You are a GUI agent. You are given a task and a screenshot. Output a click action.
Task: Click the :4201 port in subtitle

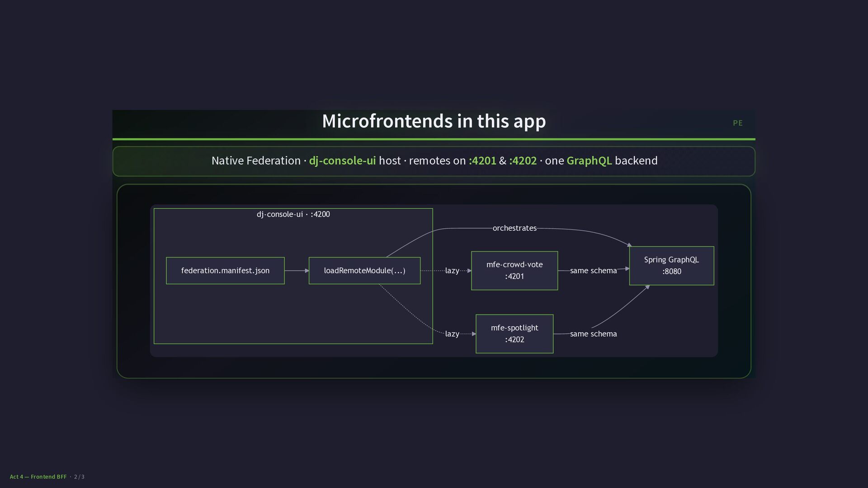[x=482, y=161]
